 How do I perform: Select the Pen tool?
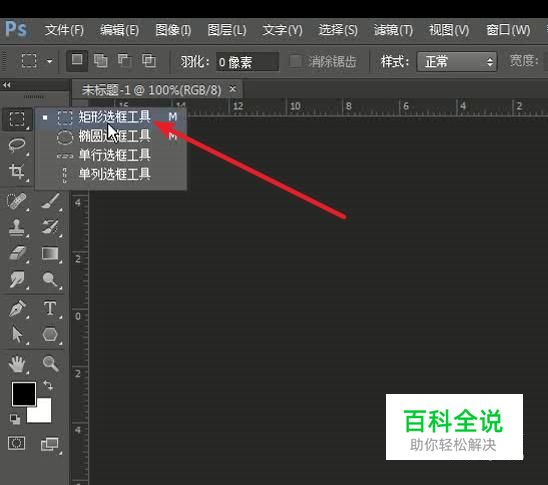click(x=17, y=309)
